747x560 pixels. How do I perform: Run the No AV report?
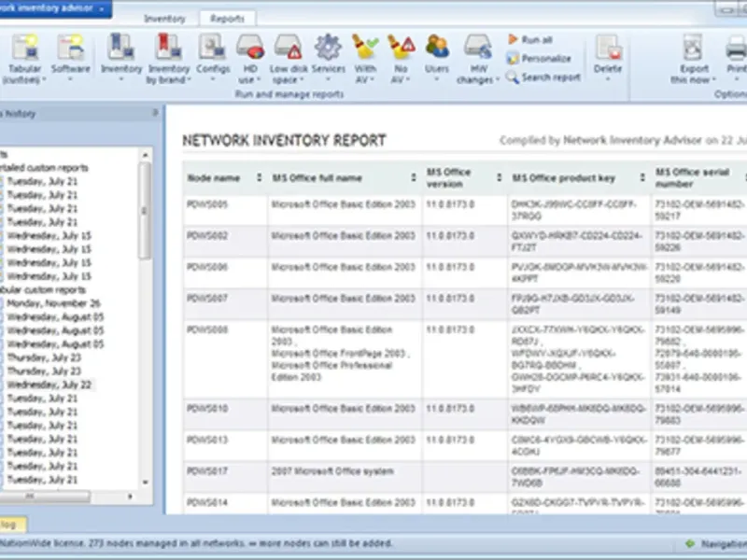point(401,48)
